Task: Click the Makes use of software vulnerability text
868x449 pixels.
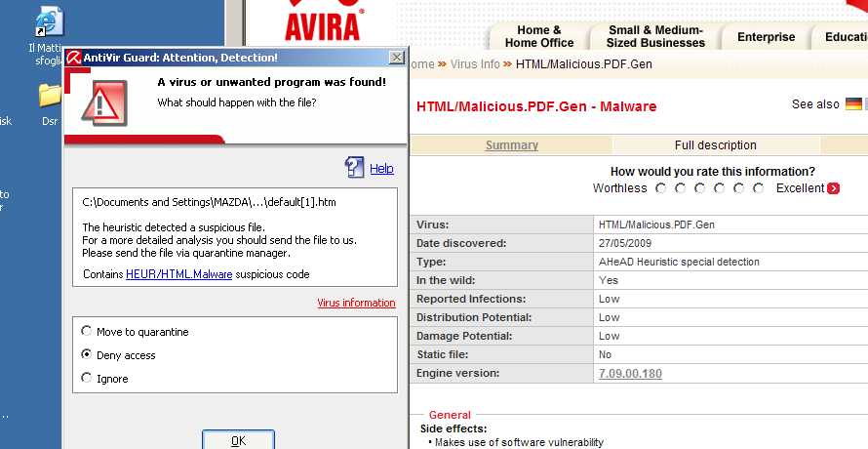Action: pos(519,442)
